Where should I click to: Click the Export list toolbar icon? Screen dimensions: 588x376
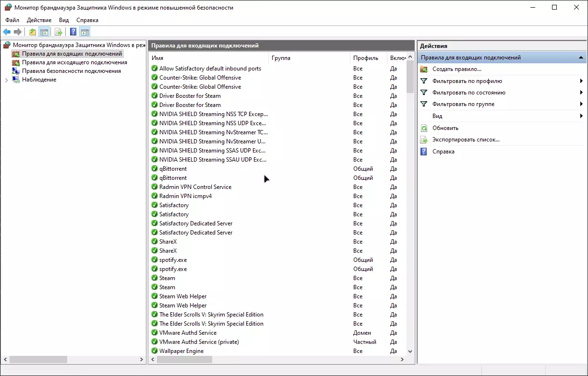point(59,32)
